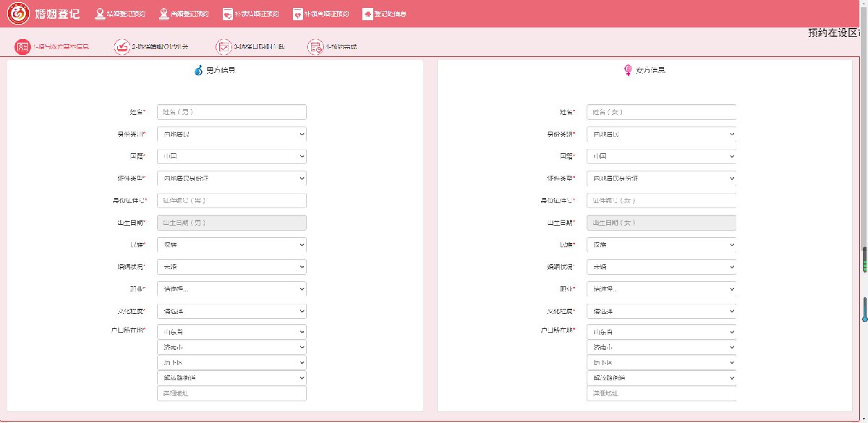Expand the female 证件类型 dropdown
868x423 pixels.
click(x=661, y=179)
